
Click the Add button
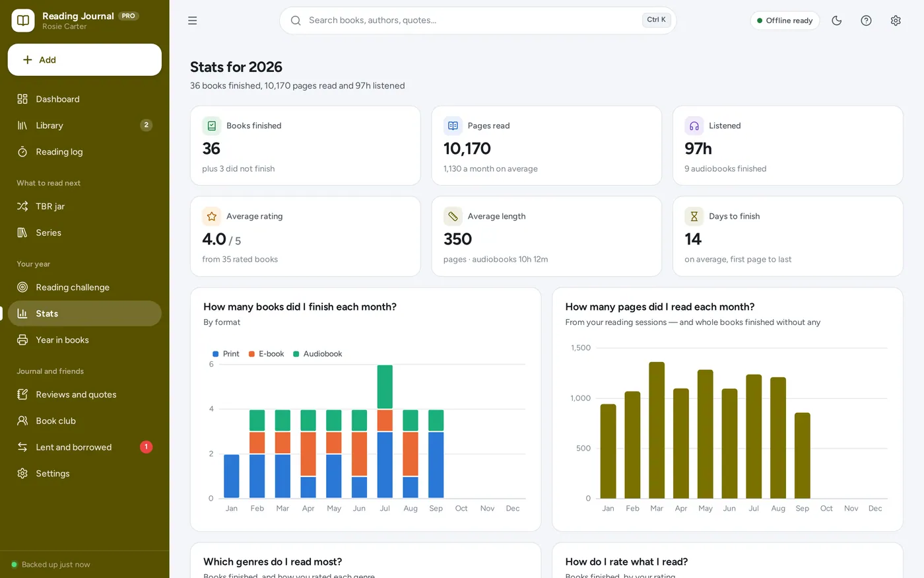(x=84, y=60)
